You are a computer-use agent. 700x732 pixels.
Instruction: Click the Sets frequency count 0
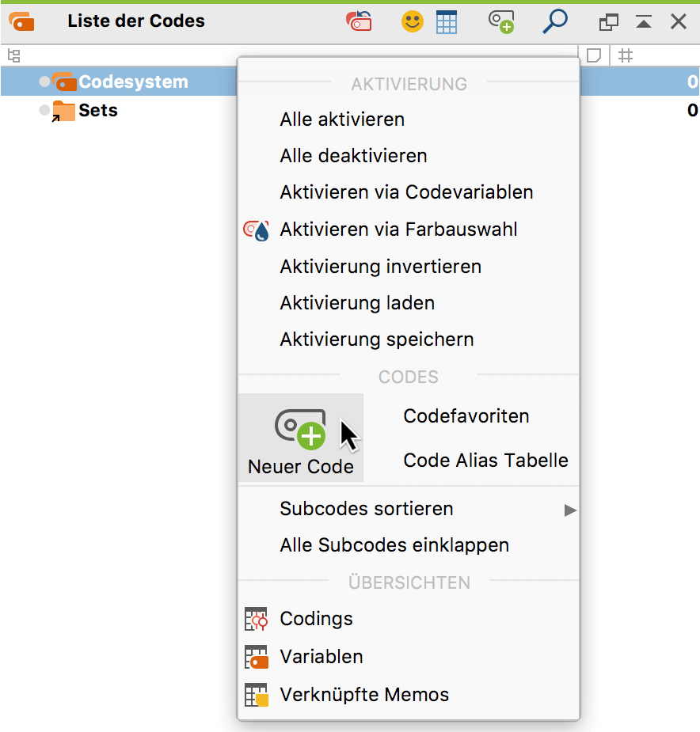coord(692,111)
